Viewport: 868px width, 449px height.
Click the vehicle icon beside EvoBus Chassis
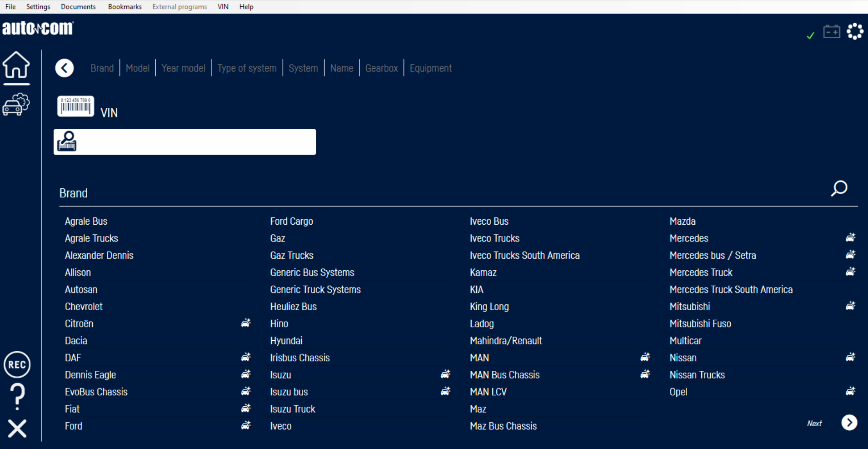pyautogui.click(x=246, y=391)
